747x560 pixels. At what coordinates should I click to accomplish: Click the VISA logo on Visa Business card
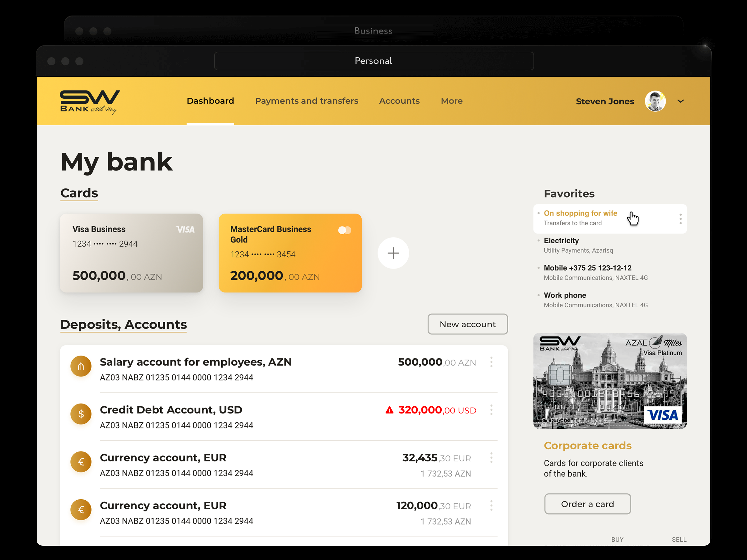tap(186, 230)
